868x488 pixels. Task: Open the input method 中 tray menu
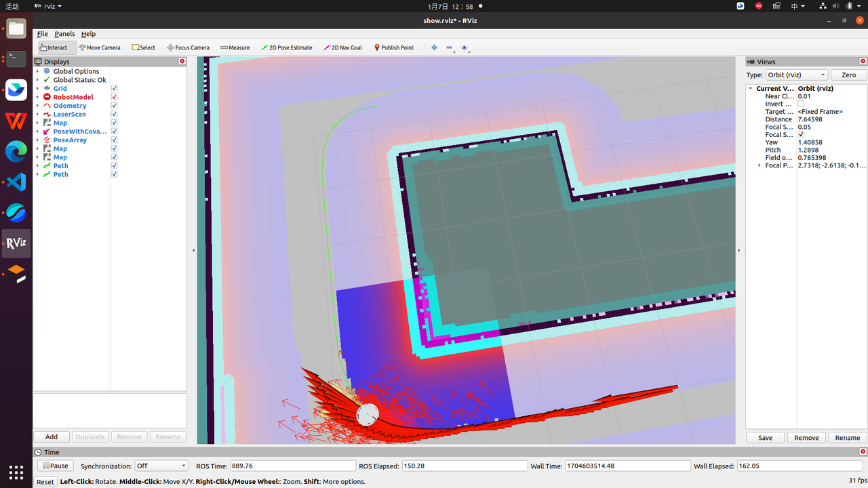[797, 6]
